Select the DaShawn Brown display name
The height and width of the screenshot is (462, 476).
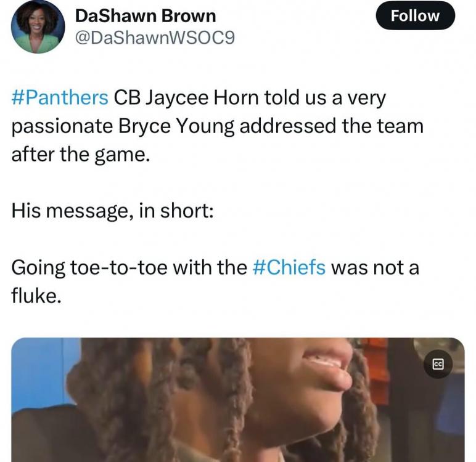tap(146, 16)
